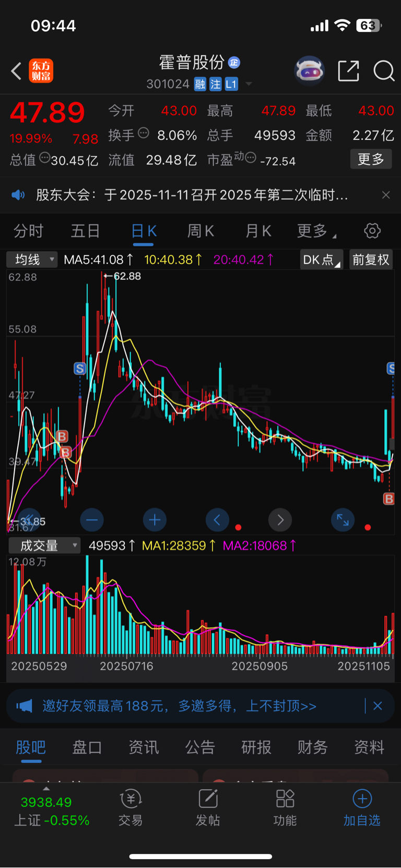Tap the 10:40.38 MA value
401x868 pixels.
(173, 259)
